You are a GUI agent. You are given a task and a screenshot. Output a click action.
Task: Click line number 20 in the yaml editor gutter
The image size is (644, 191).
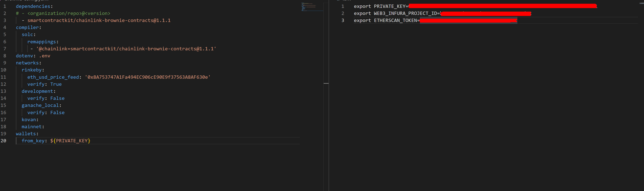(x=3, y=141)
